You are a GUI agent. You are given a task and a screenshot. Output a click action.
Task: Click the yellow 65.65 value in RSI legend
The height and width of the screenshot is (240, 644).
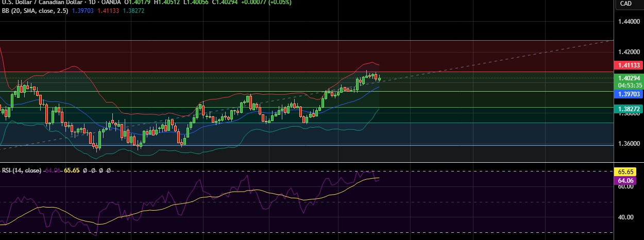[72, 170]
